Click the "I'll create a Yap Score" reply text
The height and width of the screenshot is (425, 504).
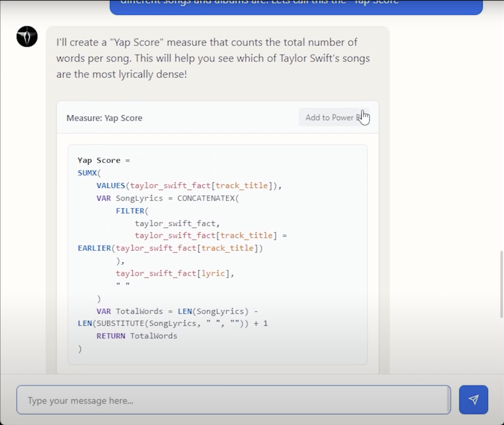pyautogui.click(x=213, y=58)
